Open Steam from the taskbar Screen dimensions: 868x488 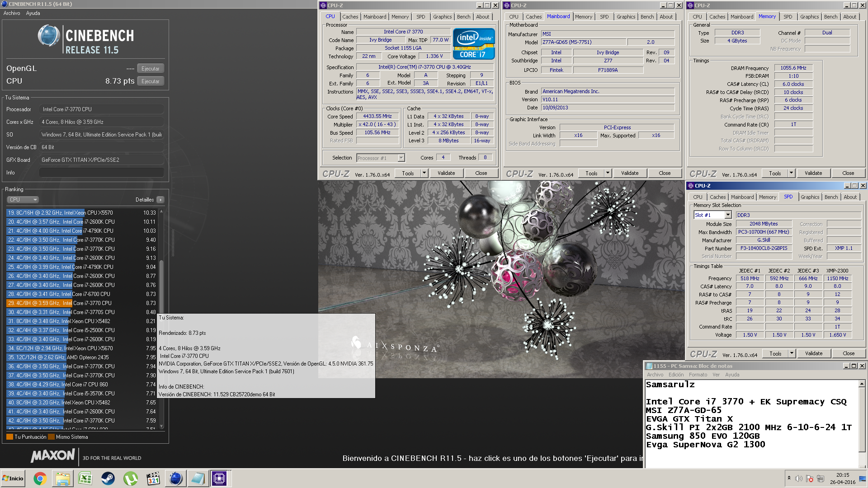(x=108, y=479)
